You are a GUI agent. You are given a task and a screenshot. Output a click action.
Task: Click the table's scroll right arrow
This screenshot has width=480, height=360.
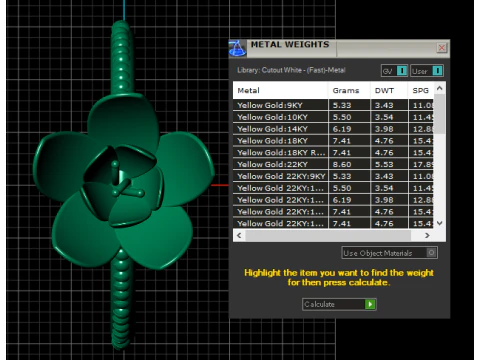point(427,235)
